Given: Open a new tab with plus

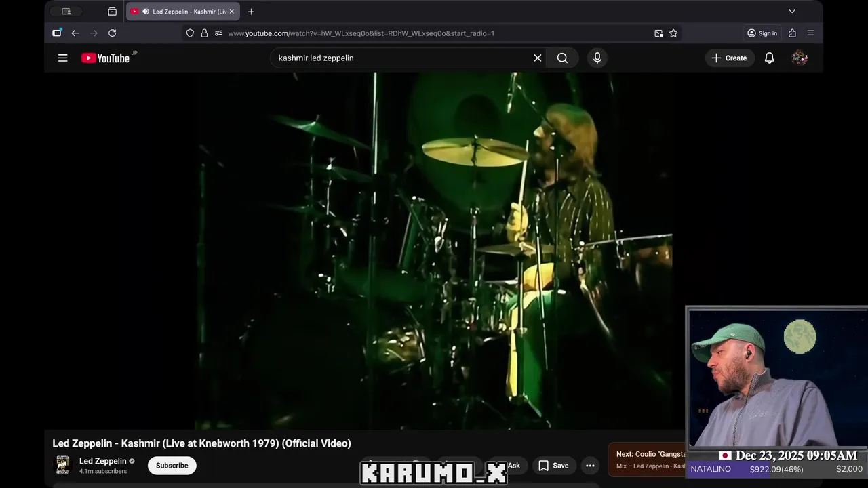Looking at the screenshot, I should coord(251,12).
